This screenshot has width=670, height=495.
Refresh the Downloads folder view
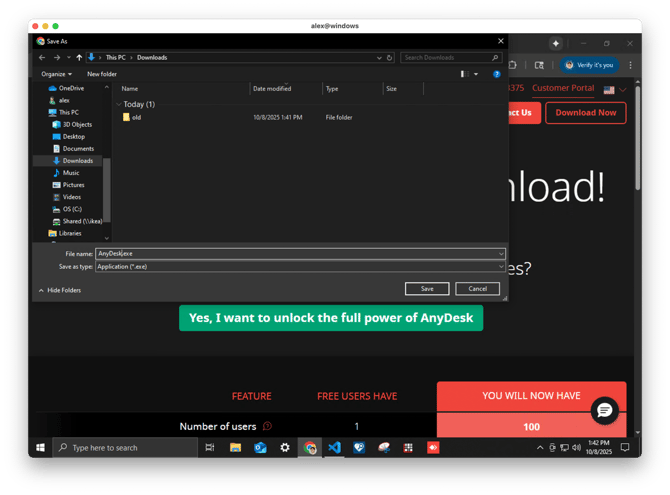pyautogui.click(x=389, y=58)
